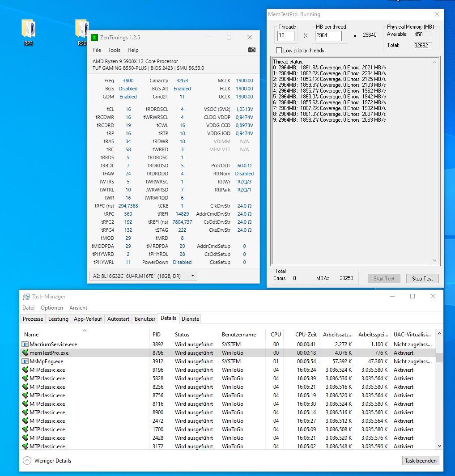
Task: Click the ZenTimings green Z title bar icon
Action: (94, 37)
